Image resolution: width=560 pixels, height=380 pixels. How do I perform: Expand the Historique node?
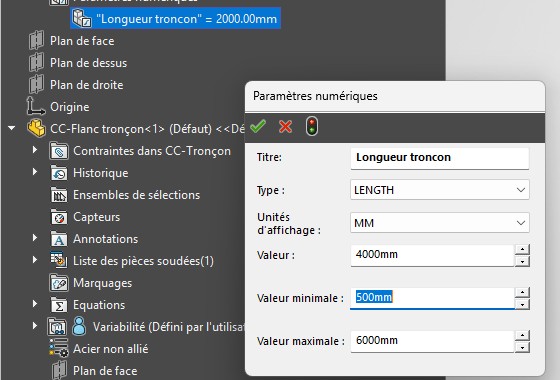(35, 172)
